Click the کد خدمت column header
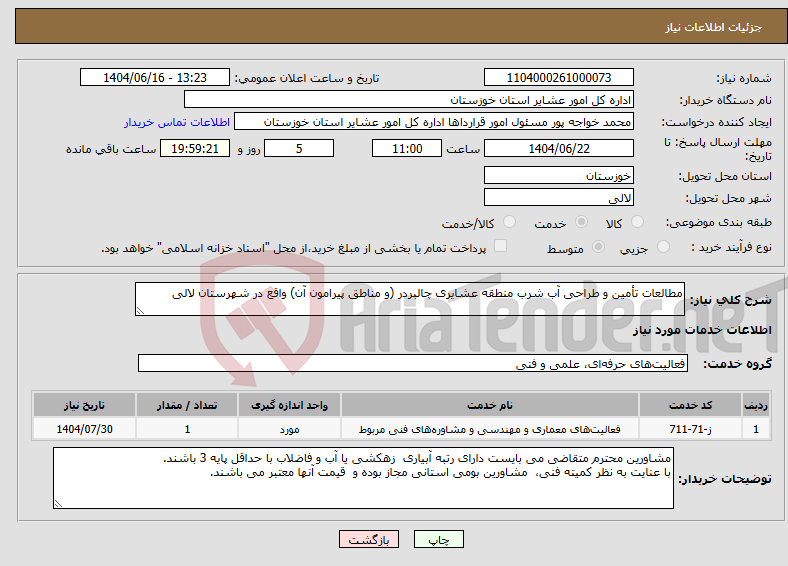788x566 pixels. 691,405
